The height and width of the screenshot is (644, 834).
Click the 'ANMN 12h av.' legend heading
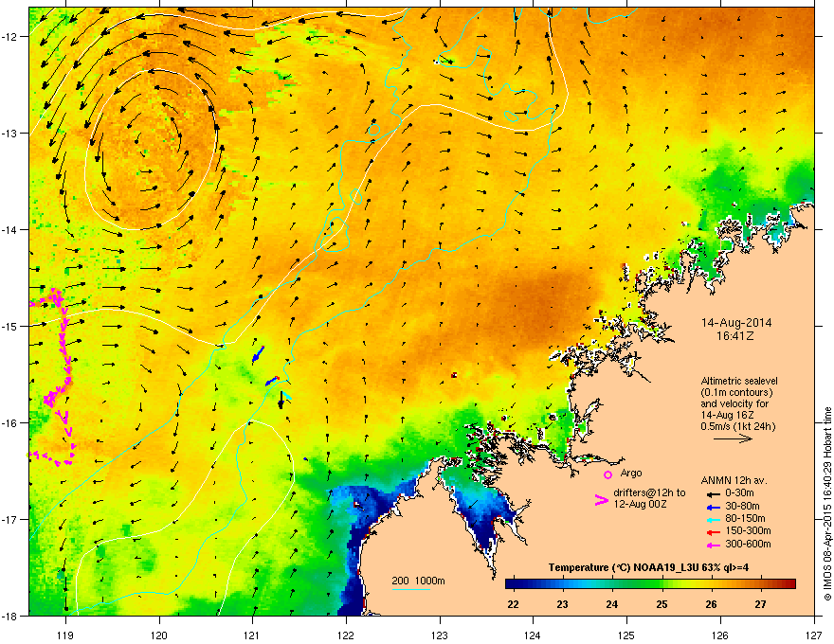click(x=734, y=481)
